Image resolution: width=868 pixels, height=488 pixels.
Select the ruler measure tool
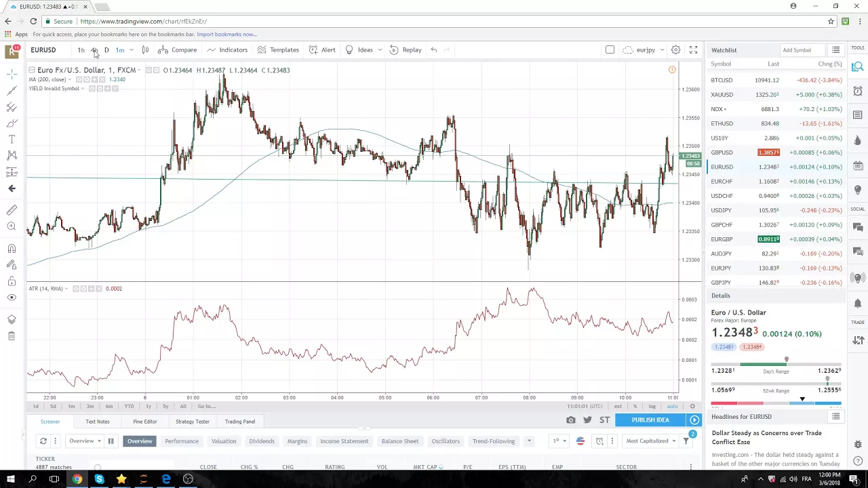(x=12, y=210)
